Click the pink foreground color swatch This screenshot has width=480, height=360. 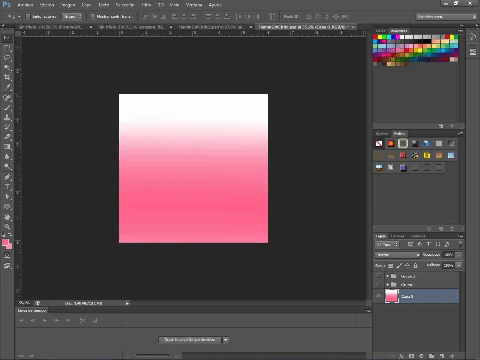tap(5, 242)
